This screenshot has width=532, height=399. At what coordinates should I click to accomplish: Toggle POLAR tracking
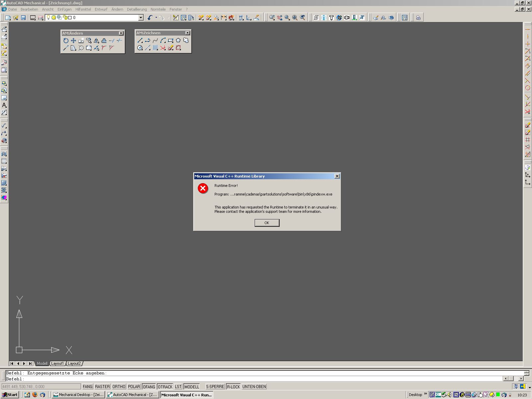coord(134,387)
